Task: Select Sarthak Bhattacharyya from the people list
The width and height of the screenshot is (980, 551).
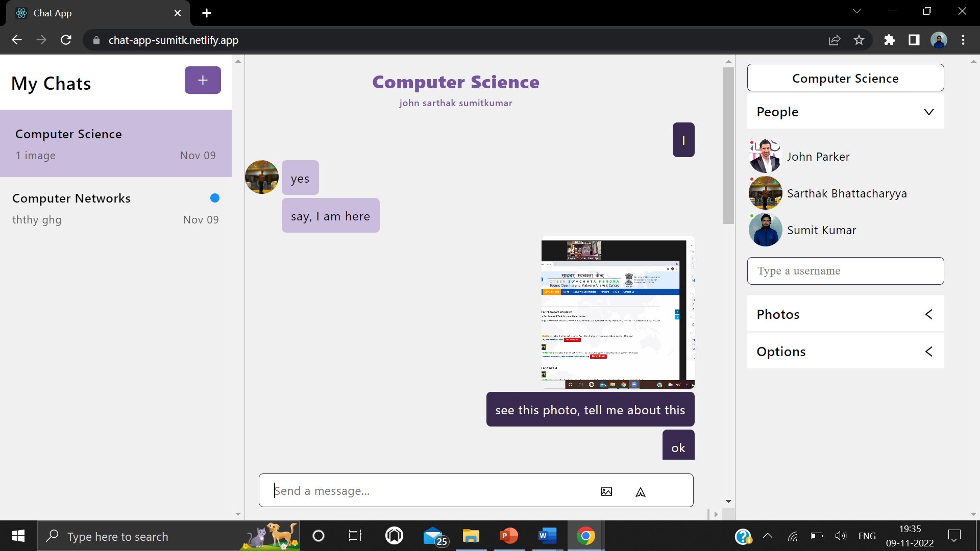Action: click(847, 193)
